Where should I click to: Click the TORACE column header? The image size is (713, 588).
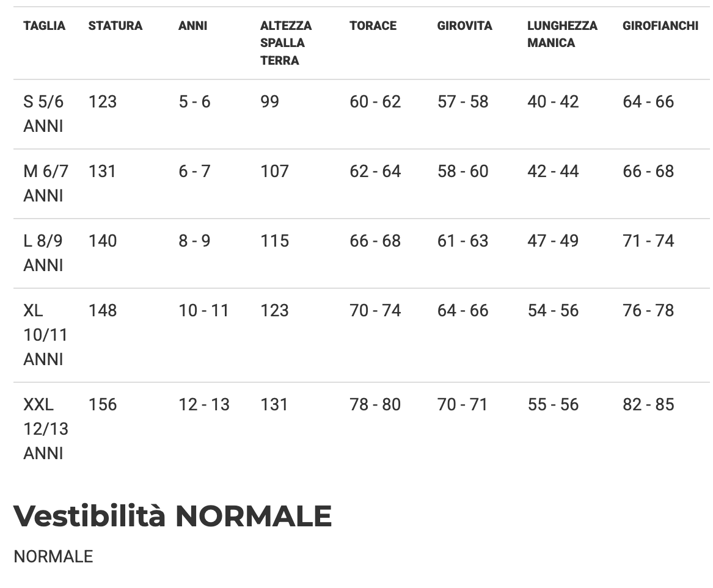[x=373, y=26]
